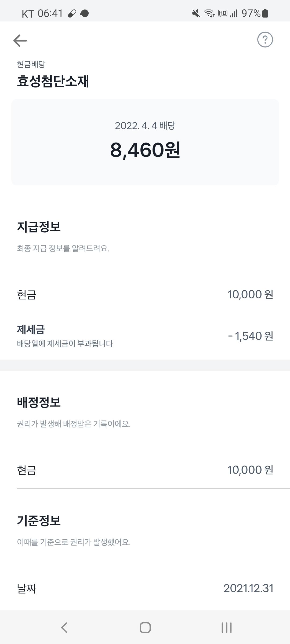Tap the Wi-Fi icon in status bar
This screenshot has height=644, width=290.
(x=209, y=13)
